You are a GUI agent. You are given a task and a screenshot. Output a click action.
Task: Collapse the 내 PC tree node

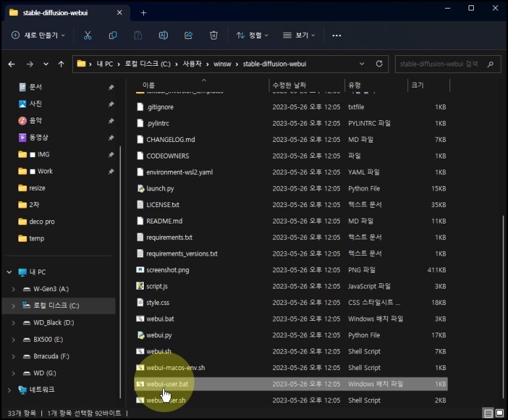(x=9, y=272)
